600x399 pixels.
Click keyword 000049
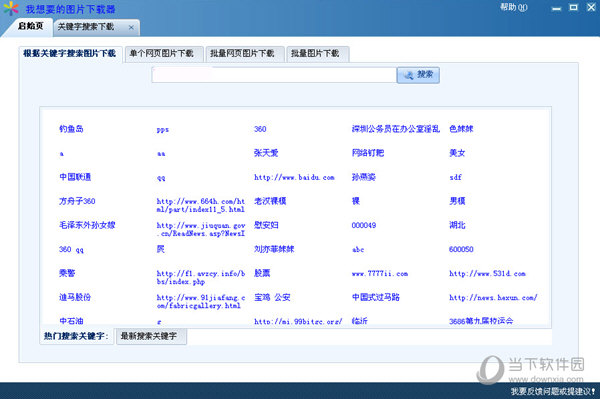[364, 225]
